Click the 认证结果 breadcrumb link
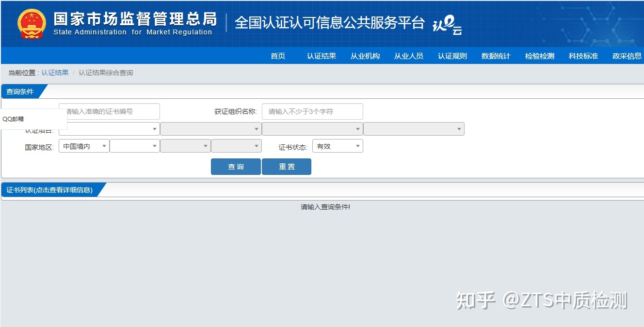 [55, 73]
